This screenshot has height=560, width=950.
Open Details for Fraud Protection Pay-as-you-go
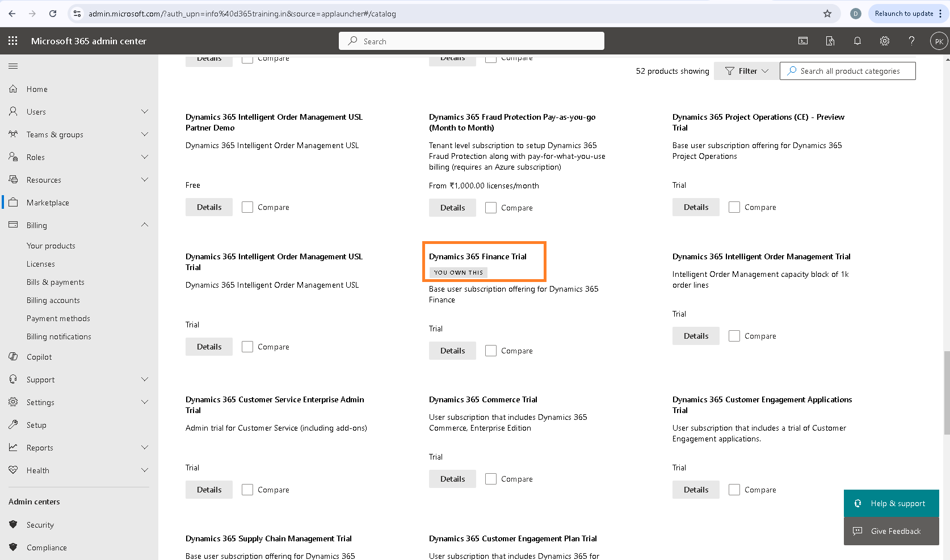pos(452,208)
